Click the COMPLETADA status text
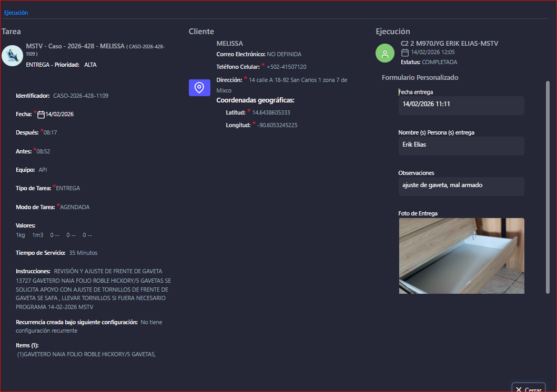The width and height of the screenshot is (557, 392). (439, 63)
